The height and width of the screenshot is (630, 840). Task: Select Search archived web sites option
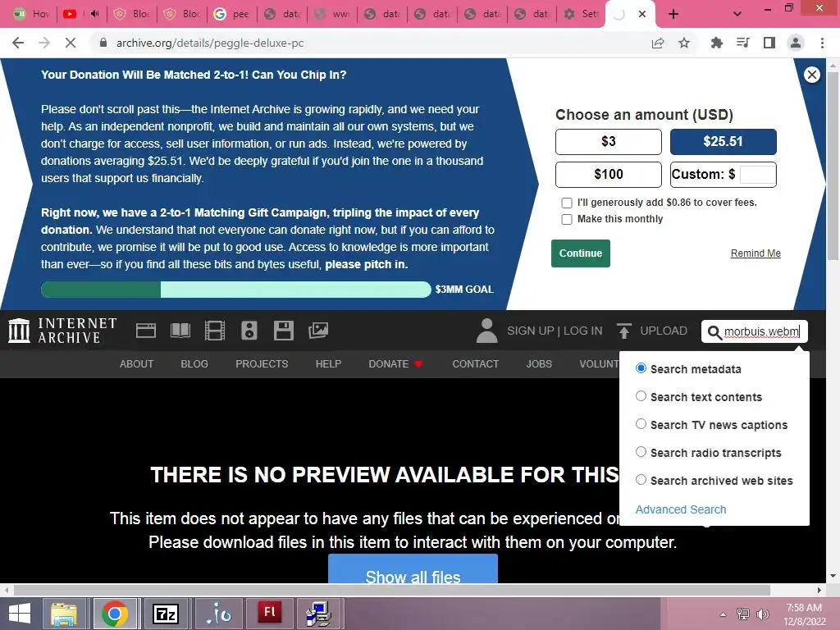pos(641,479)
